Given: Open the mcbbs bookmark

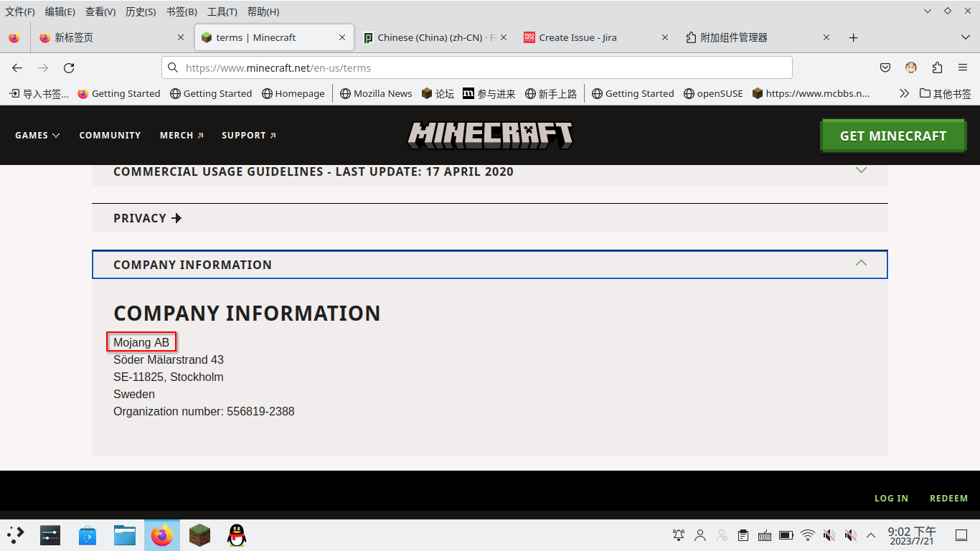Looking at the screenshot, I should click(811, 93).
